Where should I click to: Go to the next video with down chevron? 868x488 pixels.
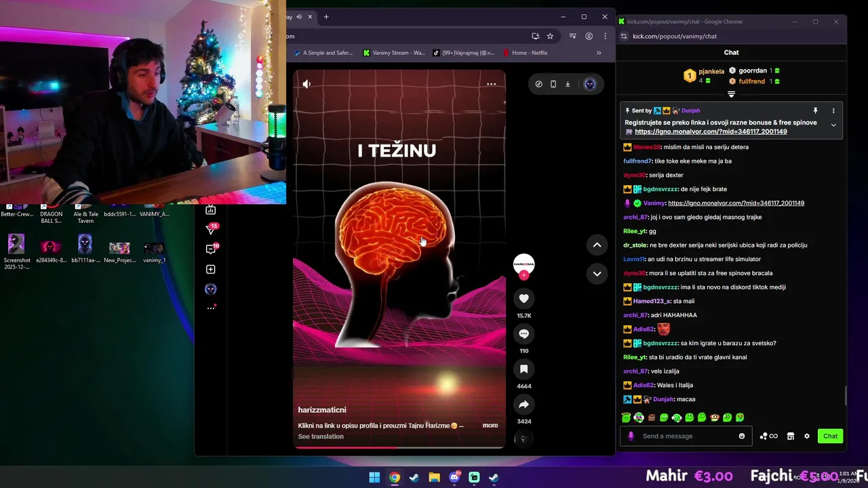(x=597, y=274)
